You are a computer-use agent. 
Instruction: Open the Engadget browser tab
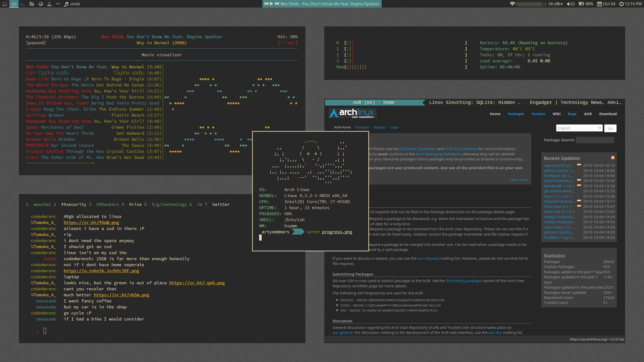click(575, 102)
